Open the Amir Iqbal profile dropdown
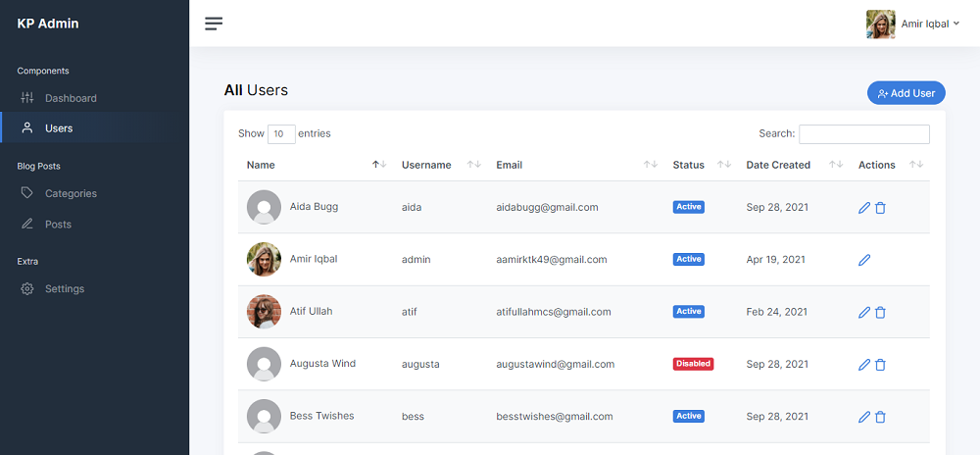 912,24
